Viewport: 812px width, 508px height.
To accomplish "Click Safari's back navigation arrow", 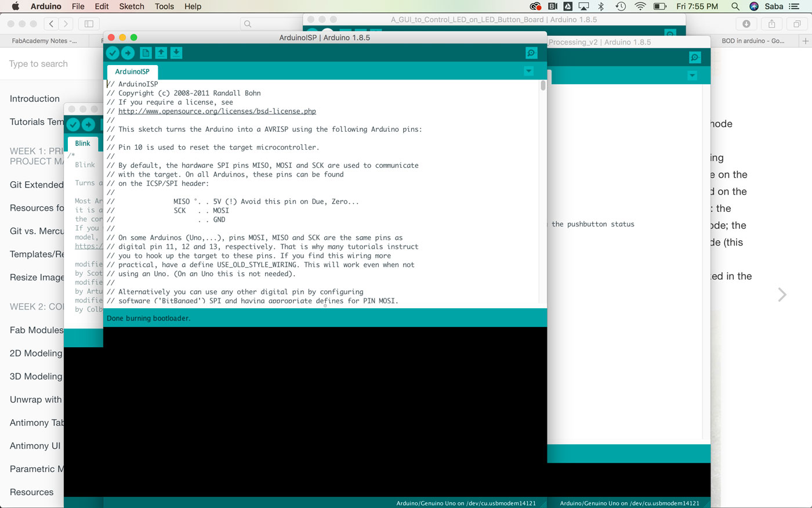I will pos(51,24).
